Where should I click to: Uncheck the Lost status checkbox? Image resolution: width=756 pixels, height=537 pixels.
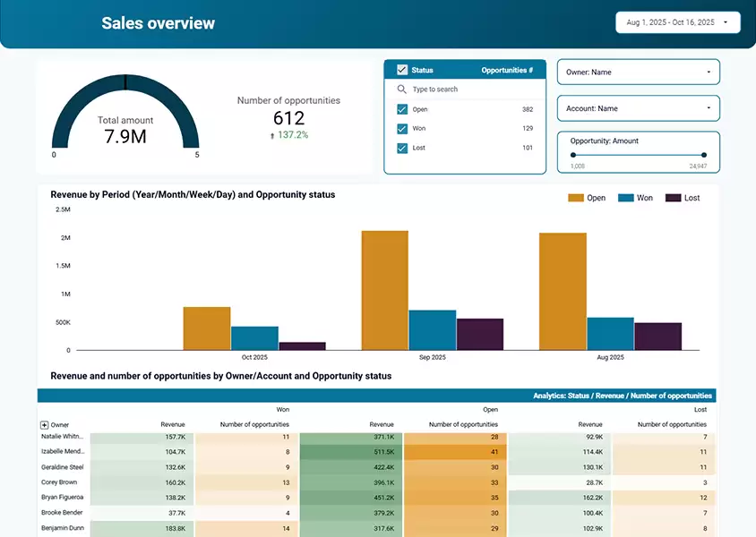point(402,148)
